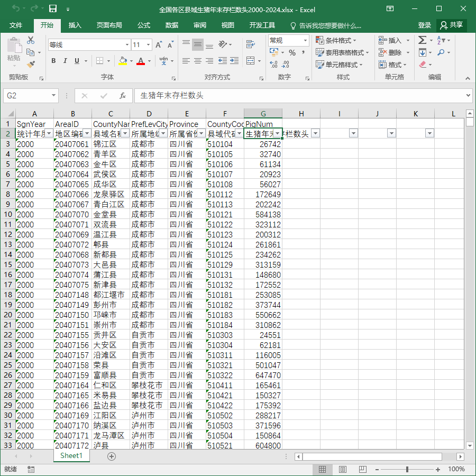Switch to Page Break Preview view
The height and width of the screenshot is (476, 476).
pyautogui.click(x=362, y=469)
